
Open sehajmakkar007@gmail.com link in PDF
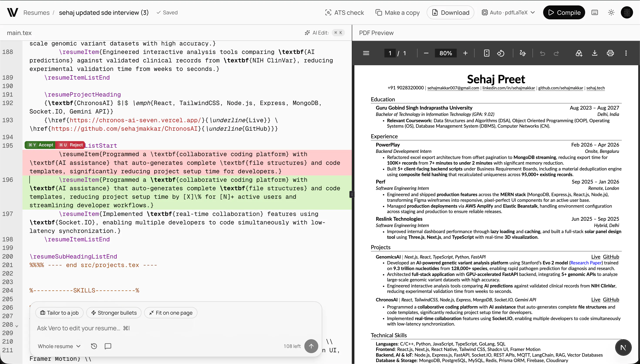click(453, 88)
